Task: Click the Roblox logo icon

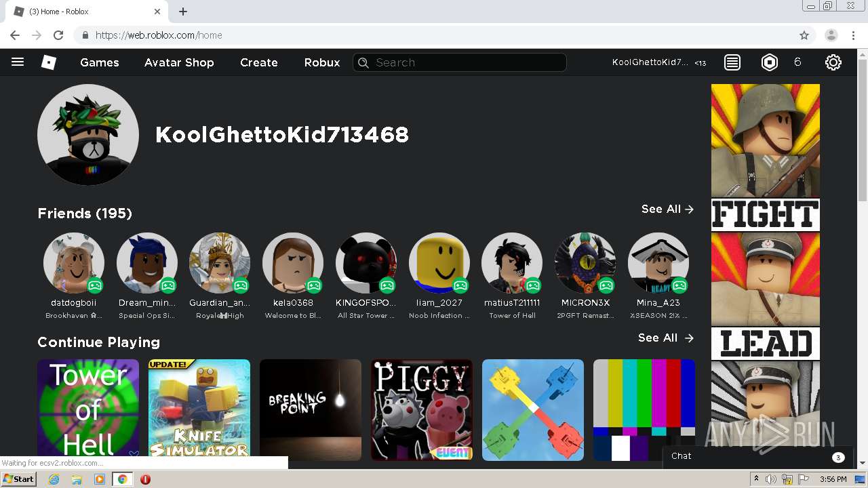Action: (x=49, y=62)
